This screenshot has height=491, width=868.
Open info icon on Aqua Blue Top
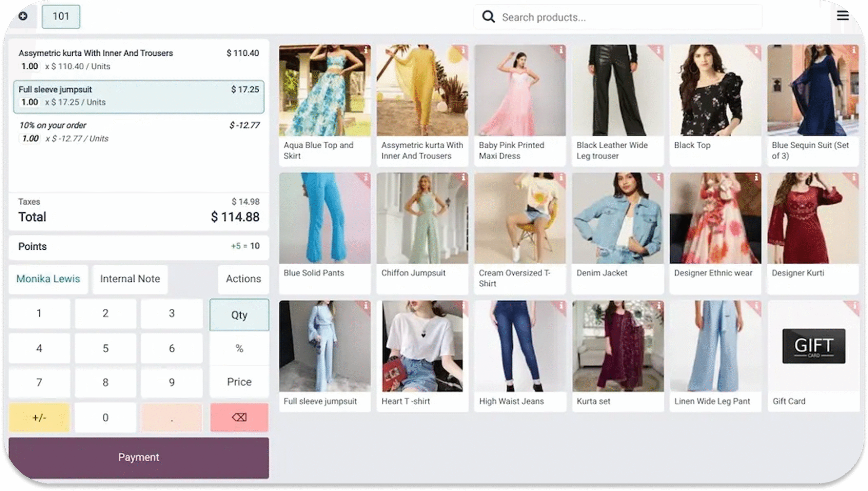click(366, 50)
